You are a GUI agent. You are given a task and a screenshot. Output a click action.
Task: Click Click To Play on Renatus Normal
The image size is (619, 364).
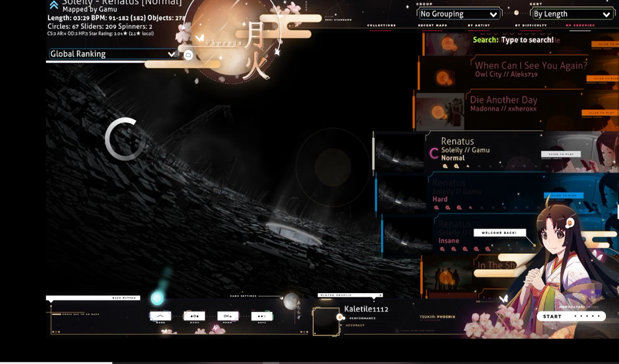click(561, 154)
